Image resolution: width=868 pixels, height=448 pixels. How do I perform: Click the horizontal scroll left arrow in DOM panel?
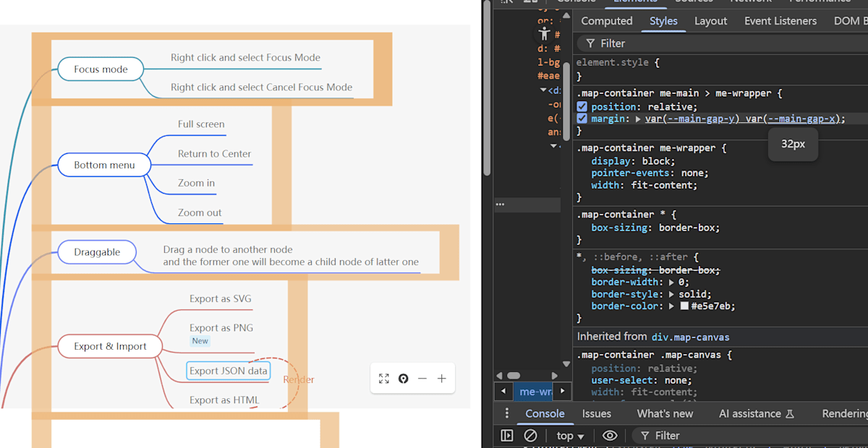tap(500, 376)
